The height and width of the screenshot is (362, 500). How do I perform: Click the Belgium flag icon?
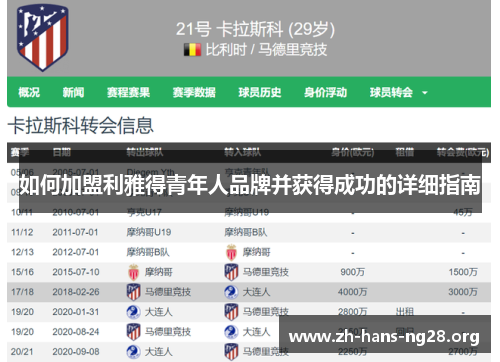point(192,50)
